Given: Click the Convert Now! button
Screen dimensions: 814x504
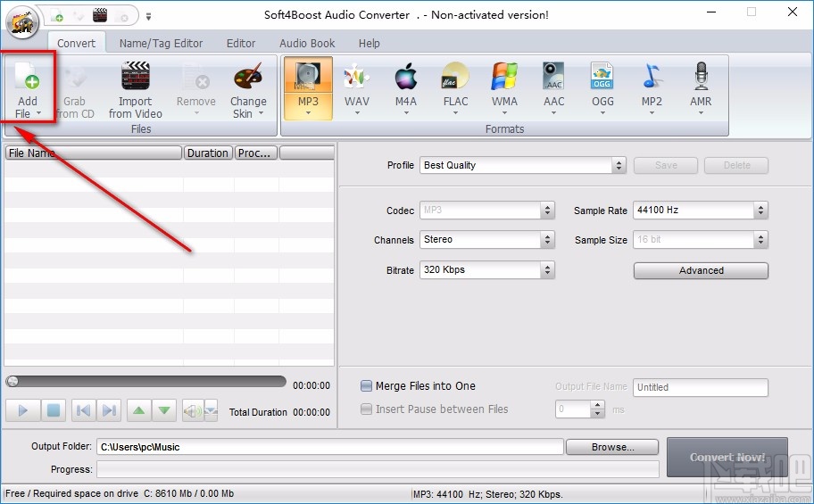Looking at the screenshot, I should (x=727, y=458).
